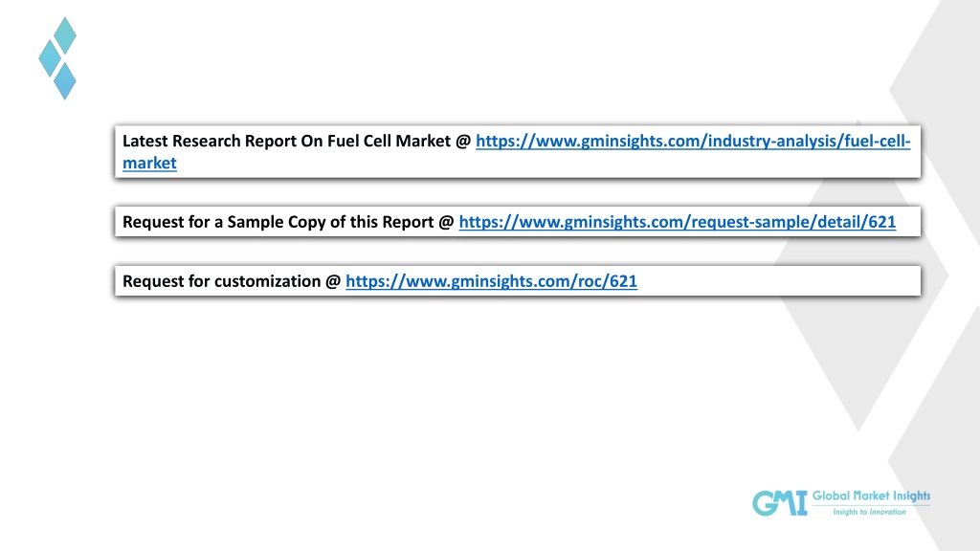Select the left-middle diamond in logo cluster

[50, 58]
